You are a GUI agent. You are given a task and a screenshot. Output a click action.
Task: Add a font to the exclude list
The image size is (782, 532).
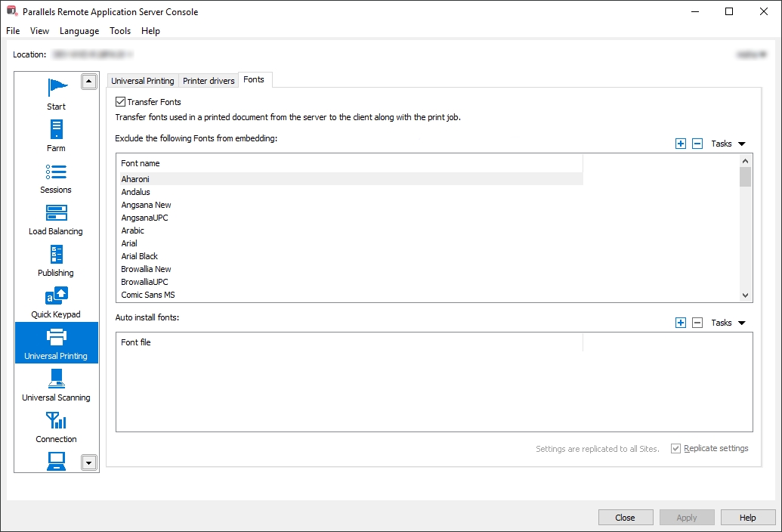681,144
